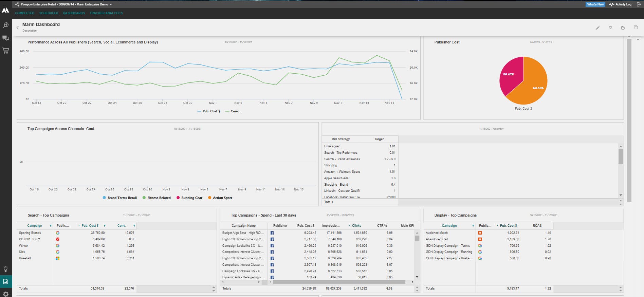644x297 pixels.
Task: Open the Activity Log link
Action: click(620, 4)
